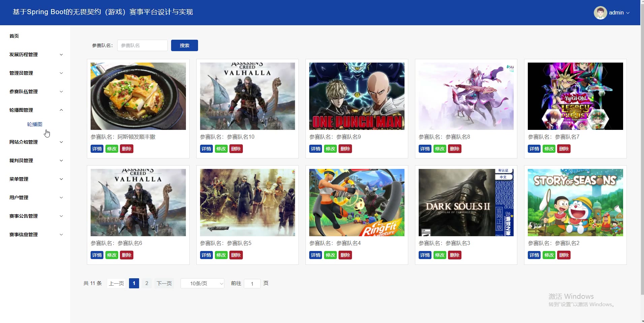Click 修改 for 参赛队名2
The image size is (644, 323).
pyautogui.click(x=549, y=255)
